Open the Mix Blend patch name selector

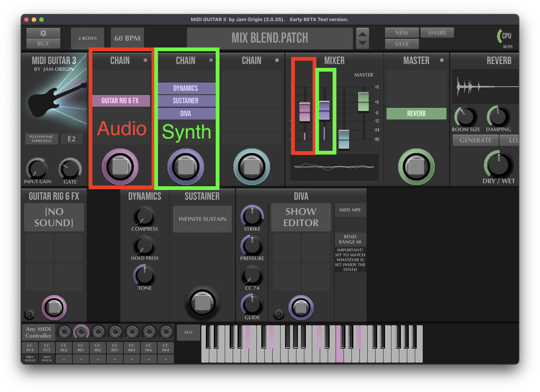(x=269, y=38)
